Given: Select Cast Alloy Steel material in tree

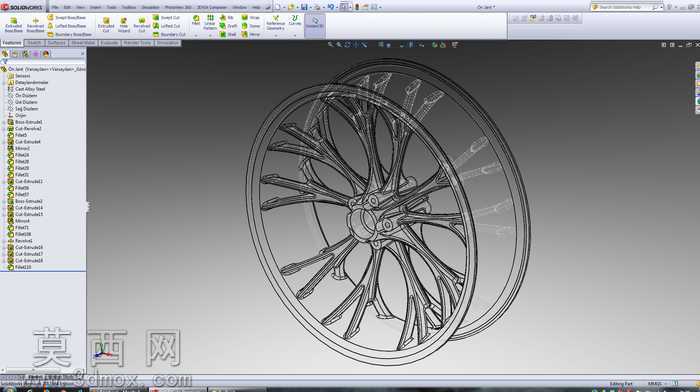Looking at the screenshot, I should click(26, 89).
